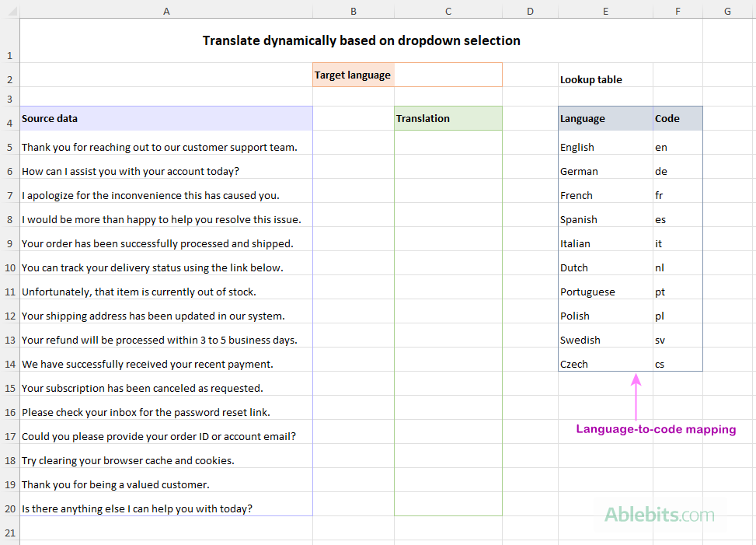Select column E header
The height and width of the screenshot is (545, 756).
click(605, 11)
